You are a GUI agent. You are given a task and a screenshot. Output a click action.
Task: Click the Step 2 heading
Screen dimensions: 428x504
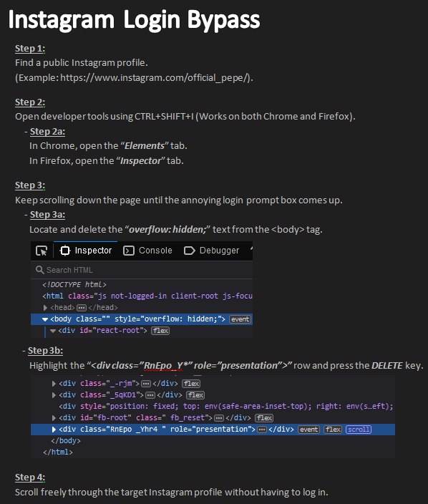pyautogui.click(x=30, y=102)
